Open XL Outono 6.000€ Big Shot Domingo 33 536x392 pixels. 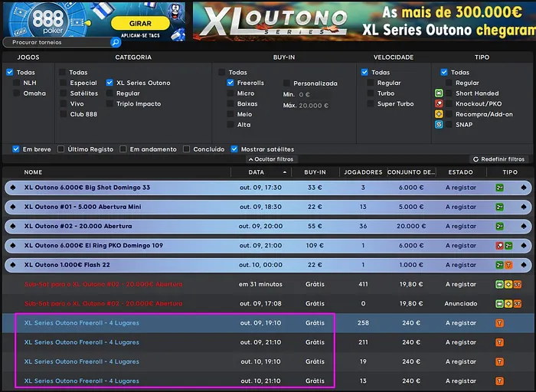[87, 188]
